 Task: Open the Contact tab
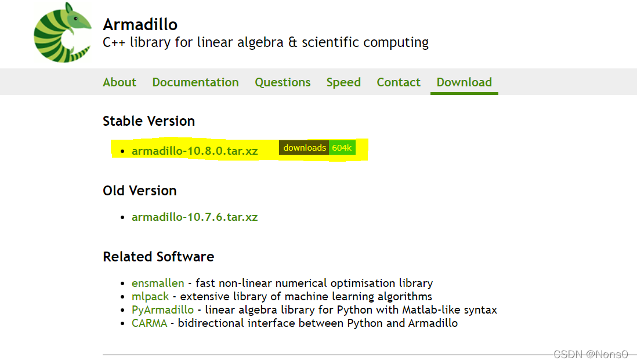[399, 82]
